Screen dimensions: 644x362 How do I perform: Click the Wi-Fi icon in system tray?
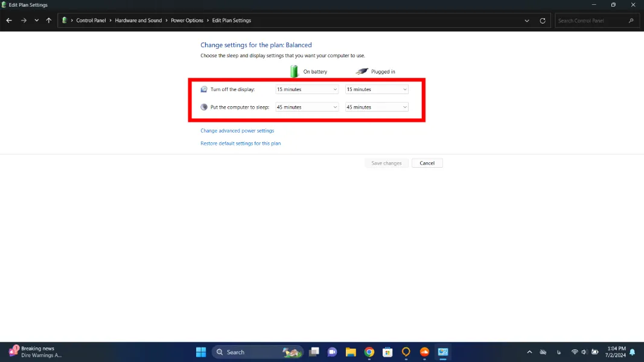click(x=575, y=352)
